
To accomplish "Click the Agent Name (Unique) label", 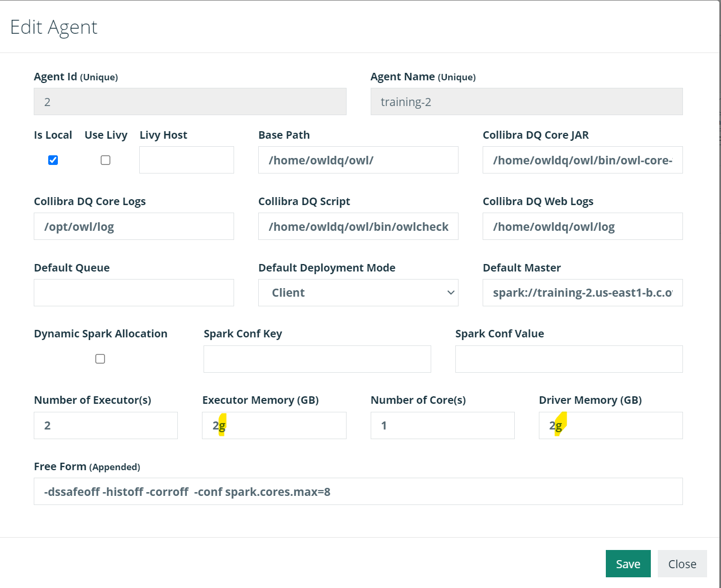I will (423, 77).
